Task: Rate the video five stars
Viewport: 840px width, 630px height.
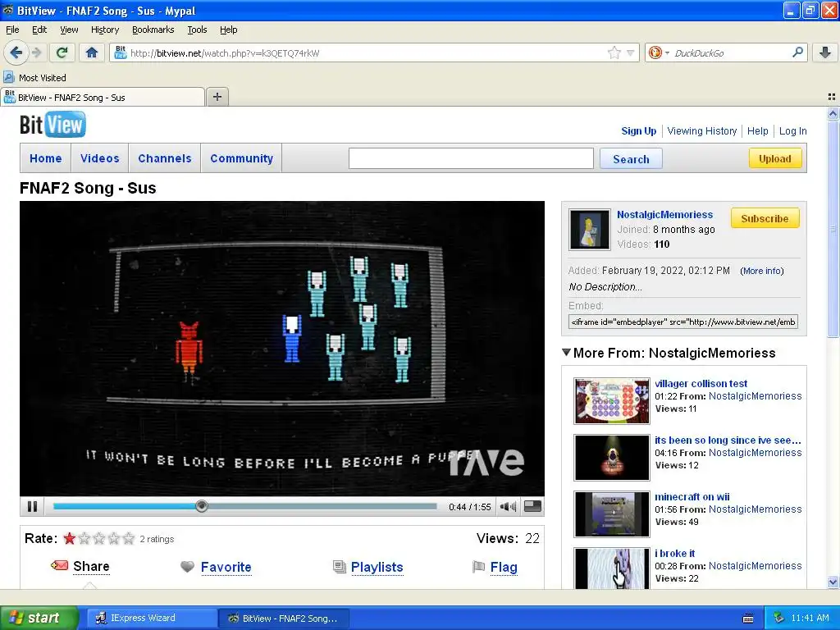Action: (x=129, y=538)
